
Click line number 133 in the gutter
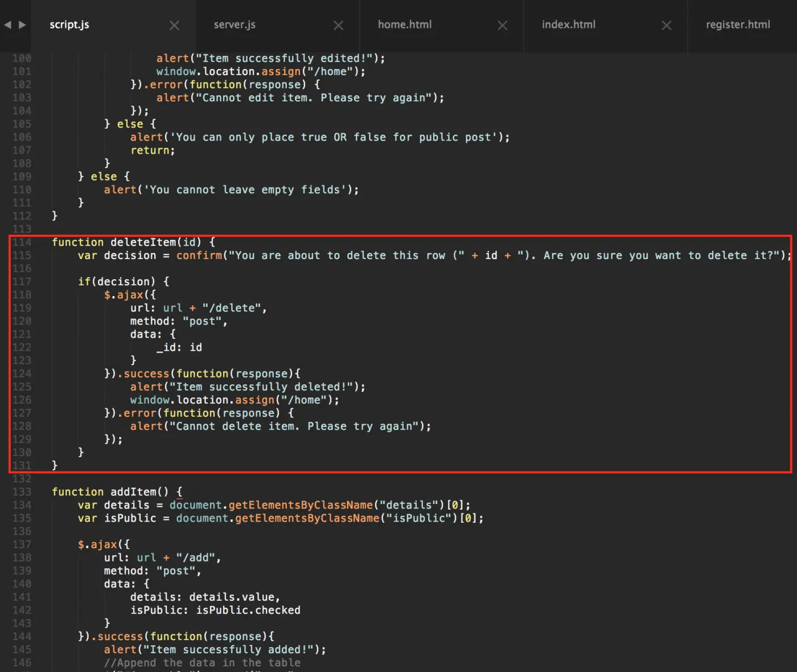click(22, 492)
